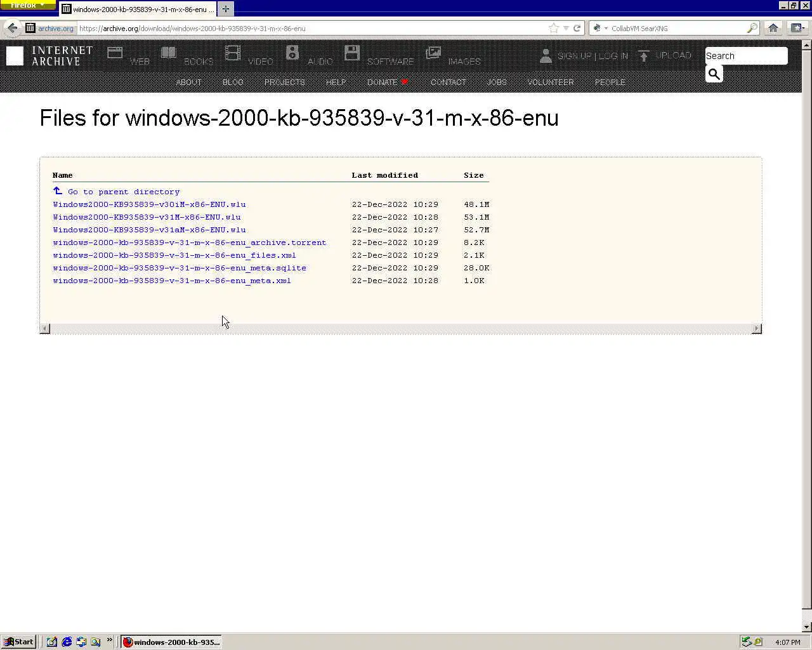The width and height of the screenshot is (812, 650).
Task: Launch Internet Explorer from quick launch
Action: pyautogui.click(x=67, y=642)
